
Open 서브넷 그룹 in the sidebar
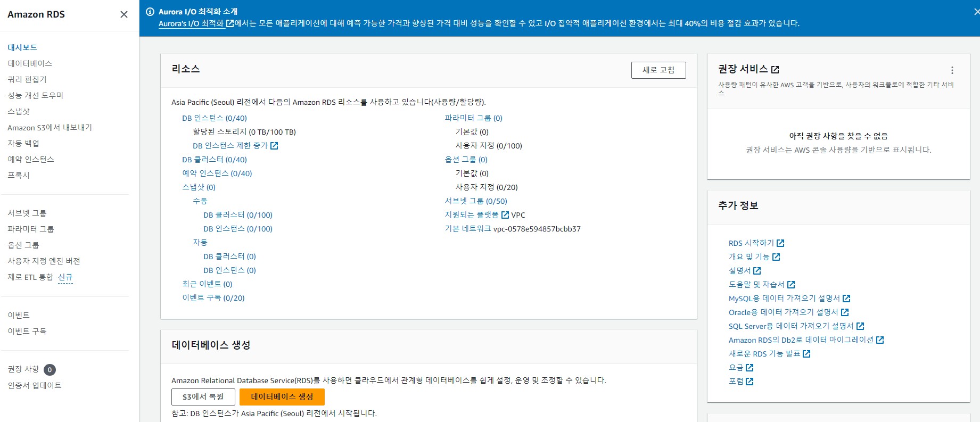pos(27,213)
